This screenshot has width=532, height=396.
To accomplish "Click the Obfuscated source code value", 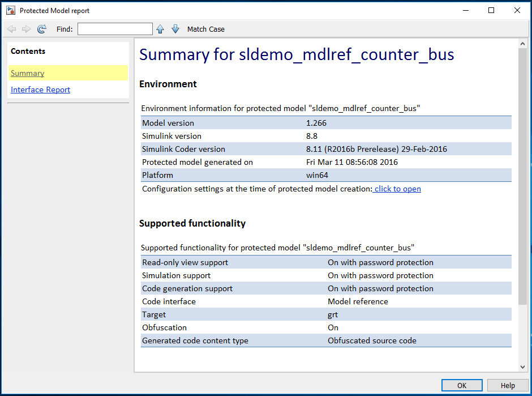I will point(372,340).
